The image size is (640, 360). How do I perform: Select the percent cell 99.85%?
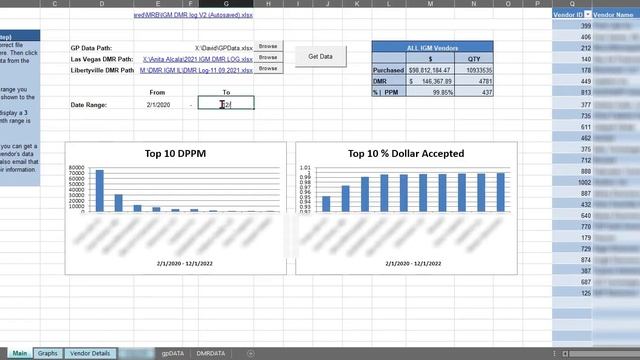click(x=430, y=92)
